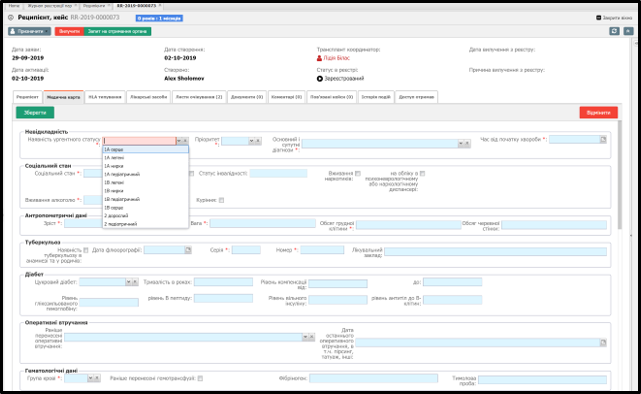Open calendar for Час від початку хвороби
The height and width of the screenshot is (394, 641).
coord(603,140)
